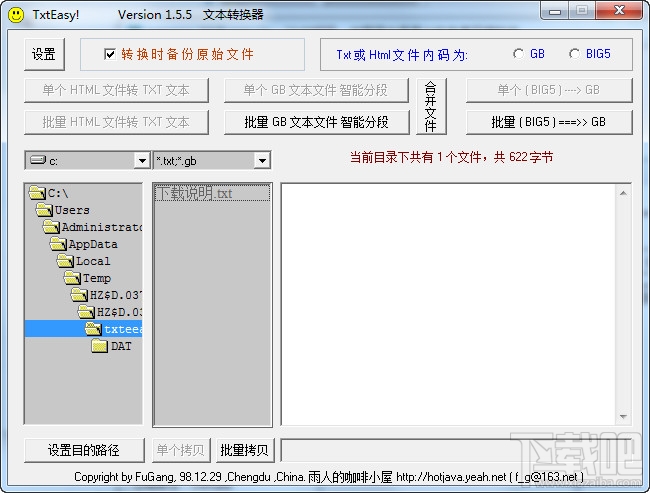Click folder icon next to Temp

(73, 278)
